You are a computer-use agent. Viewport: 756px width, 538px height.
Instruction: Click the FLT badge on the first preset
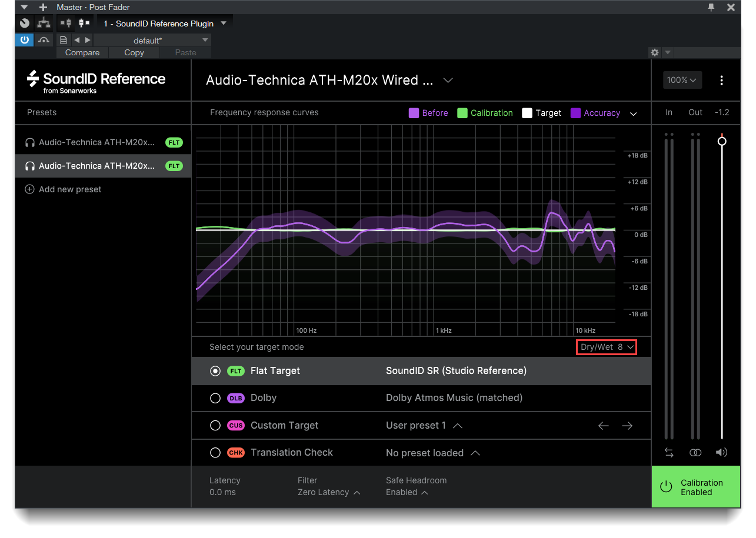(x=174, y=142)
